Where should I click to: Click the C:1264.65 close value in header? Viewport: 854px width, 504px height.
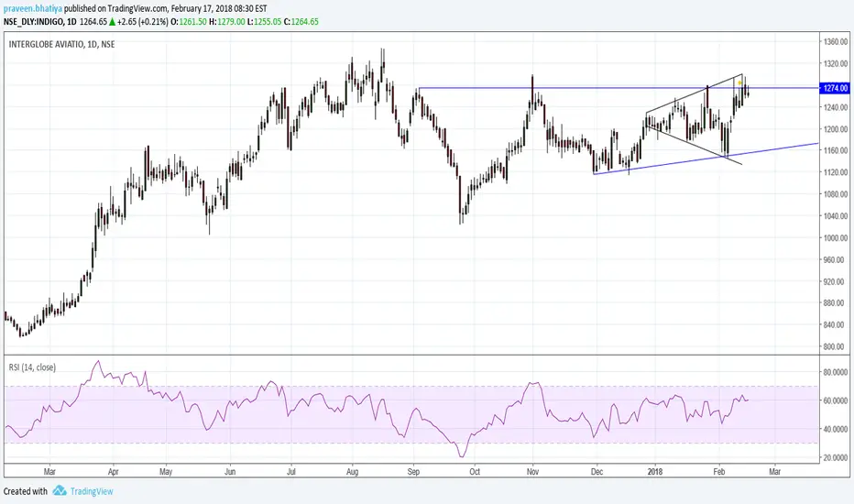pyautogui.click(x=302, y=22)
